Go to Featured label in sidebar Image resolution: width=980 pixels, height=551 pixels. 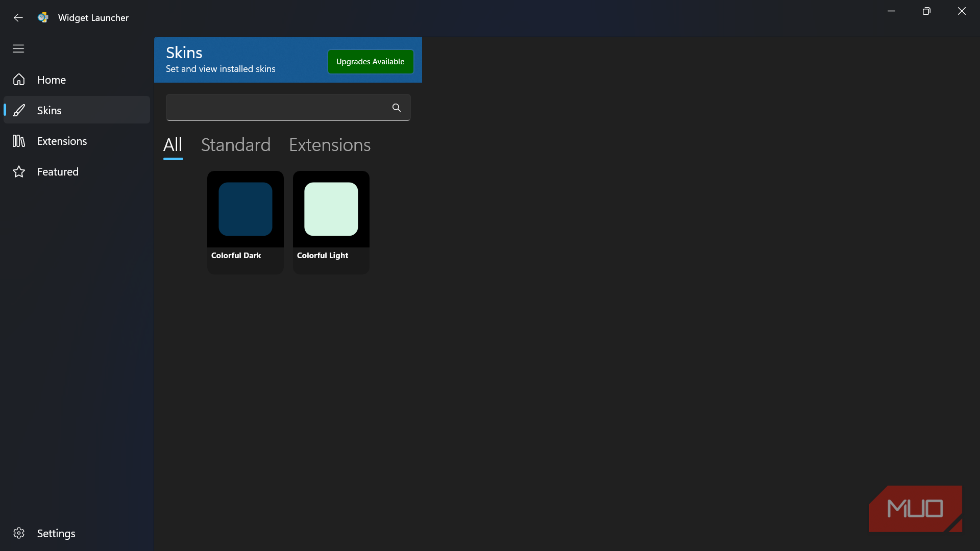[58, 172]
